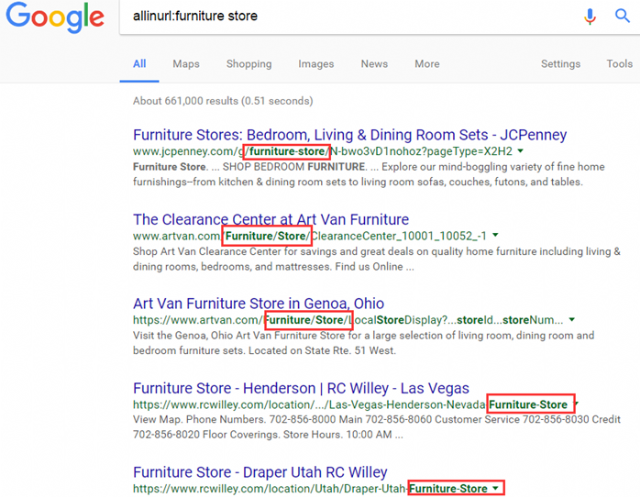
Task: Expand dropdown arrow next to jcpenney.com URL
Action: click(520, 151)
